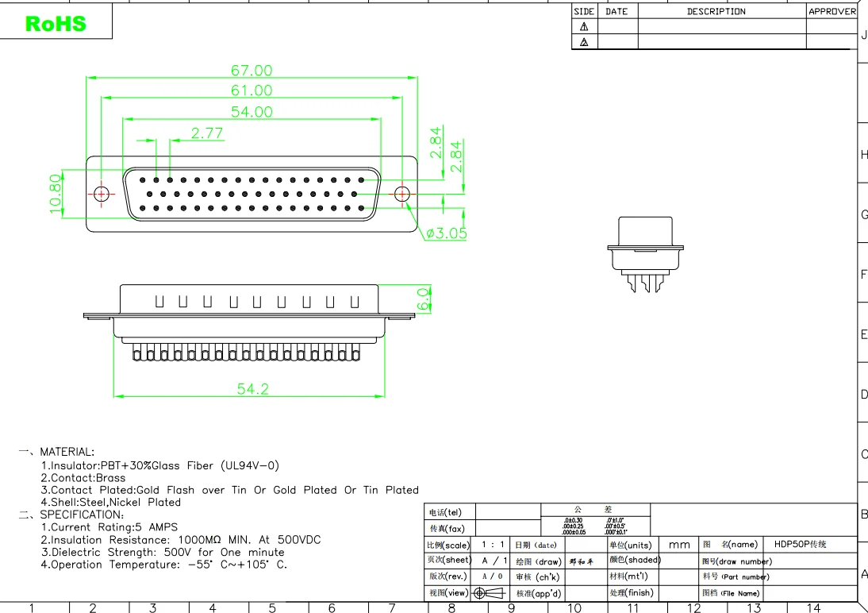The height and width of the screenshot is (613, 868).
Task: Click the left red mounting hole circle
Action: coord(102,194)
